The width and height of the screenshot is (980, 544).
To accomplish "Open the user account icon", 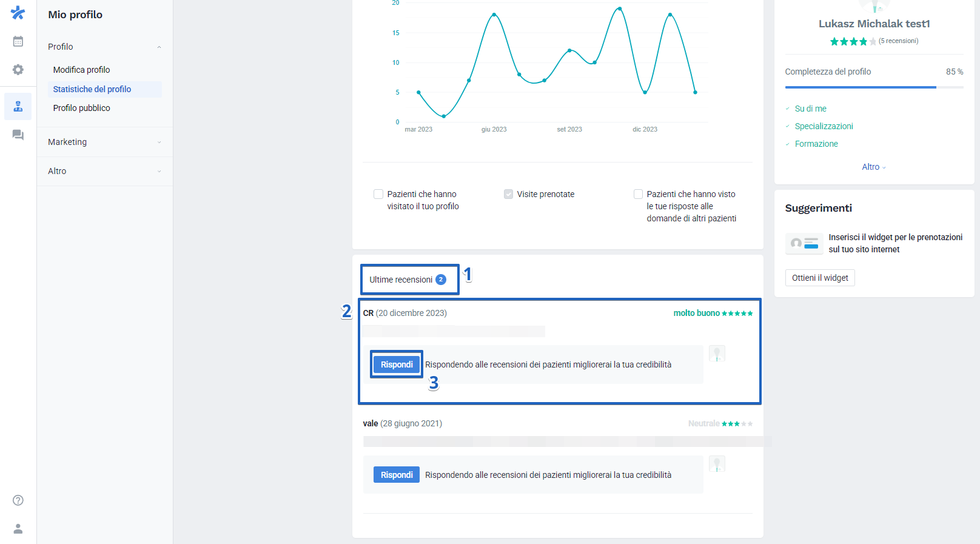I will (18, 529).
